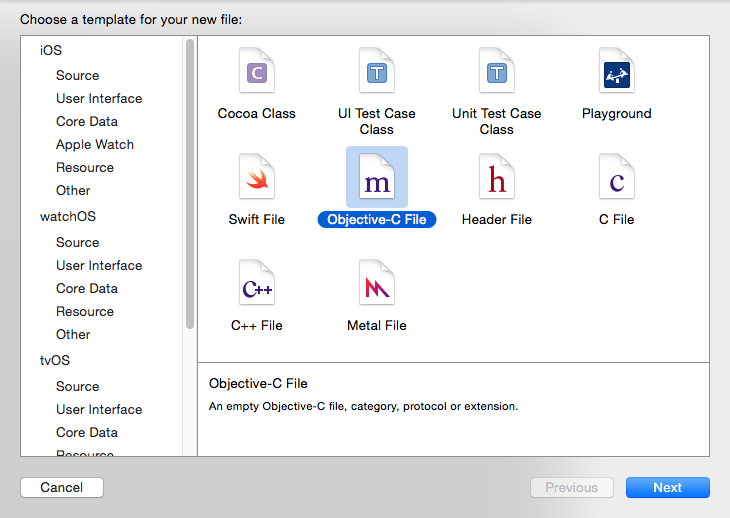
Task: Open User Interface under tvOS
Action: (x=99, y=409)
